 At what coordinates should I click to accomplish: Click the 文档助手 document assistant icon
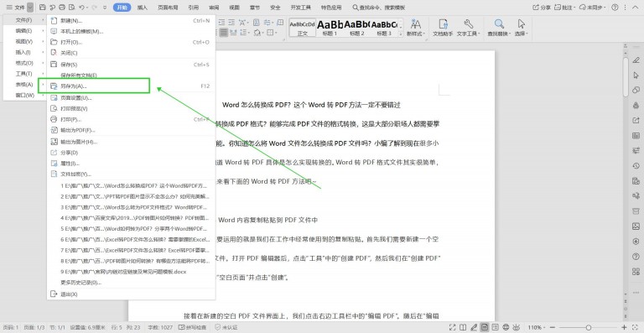443,28
